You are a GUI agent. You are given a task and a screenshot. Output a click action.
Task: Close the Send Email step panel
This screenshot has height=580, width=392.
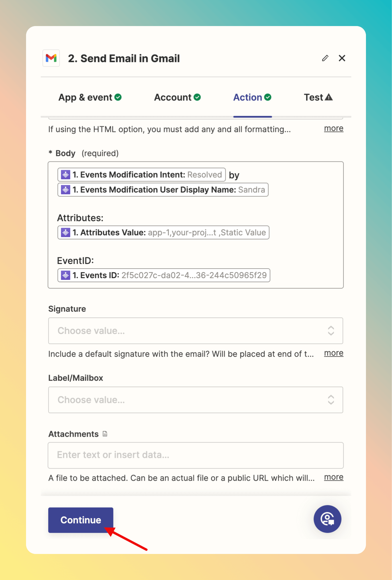342,58
